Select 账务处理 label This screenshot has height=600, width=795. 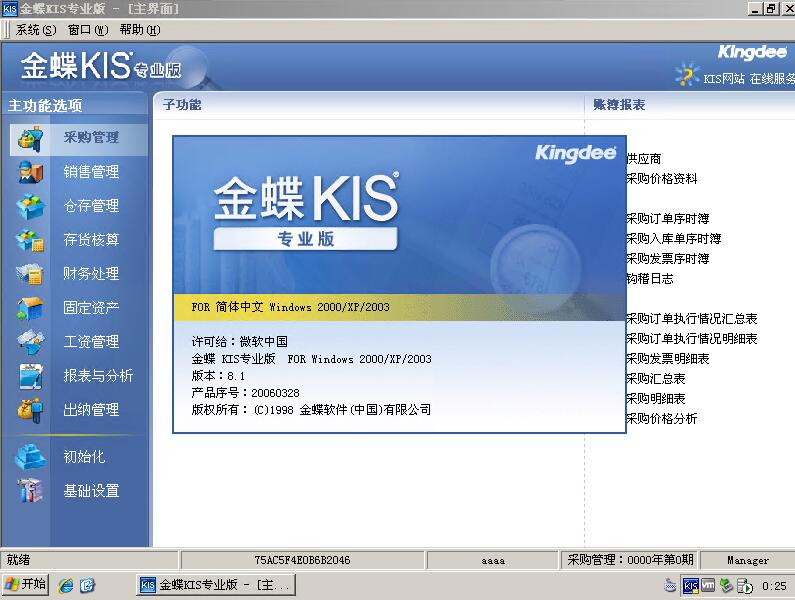91,273
